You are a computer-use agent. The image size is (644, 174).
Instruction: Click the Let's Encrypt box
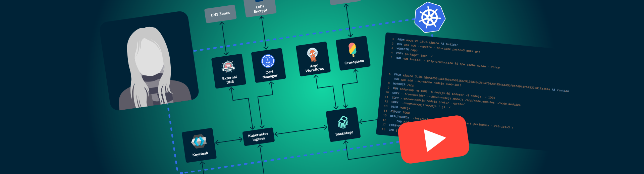(x=260, y=8)
